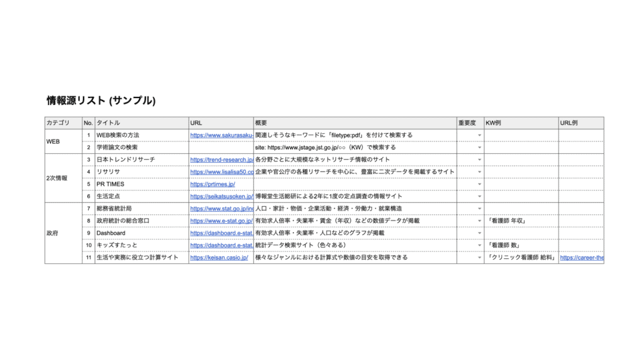Select the KW例 column header
Viewport: 644px width, 362px height.
(x=521, y=123)
